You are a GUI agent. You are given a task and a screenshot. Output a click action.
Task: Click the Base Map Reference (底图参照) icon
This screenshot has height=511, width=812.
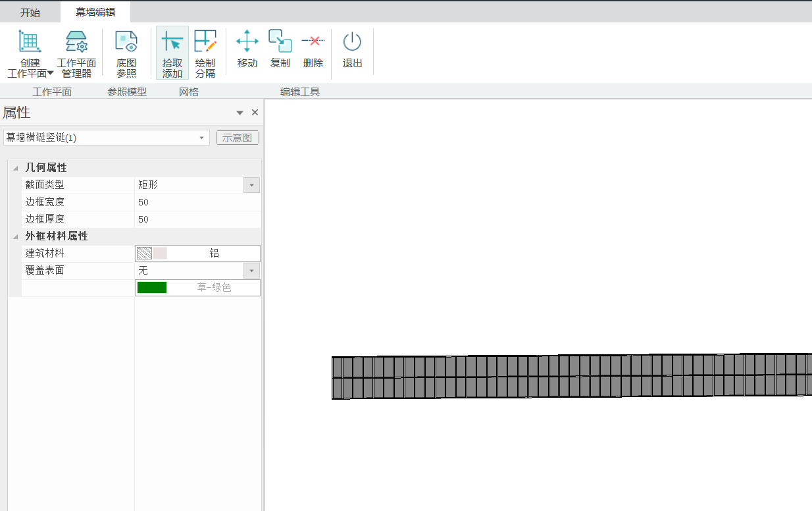click(x=126, y=42)
